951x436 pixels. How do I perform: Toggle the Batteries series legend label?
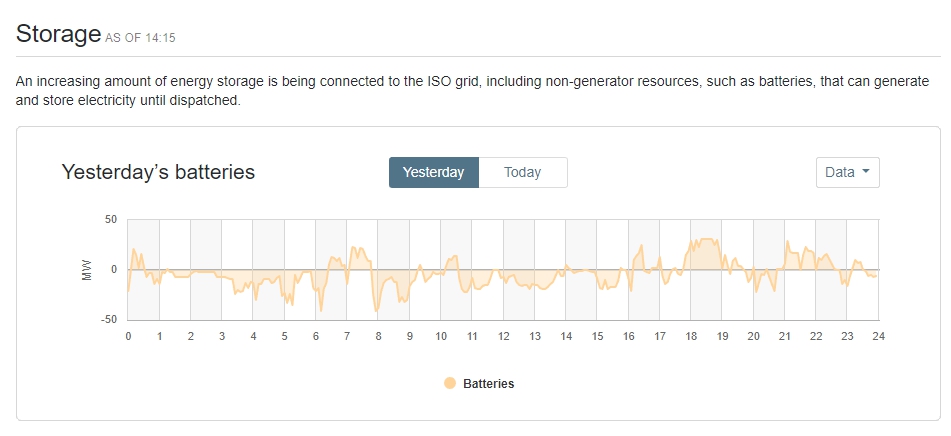pos(488,383)
